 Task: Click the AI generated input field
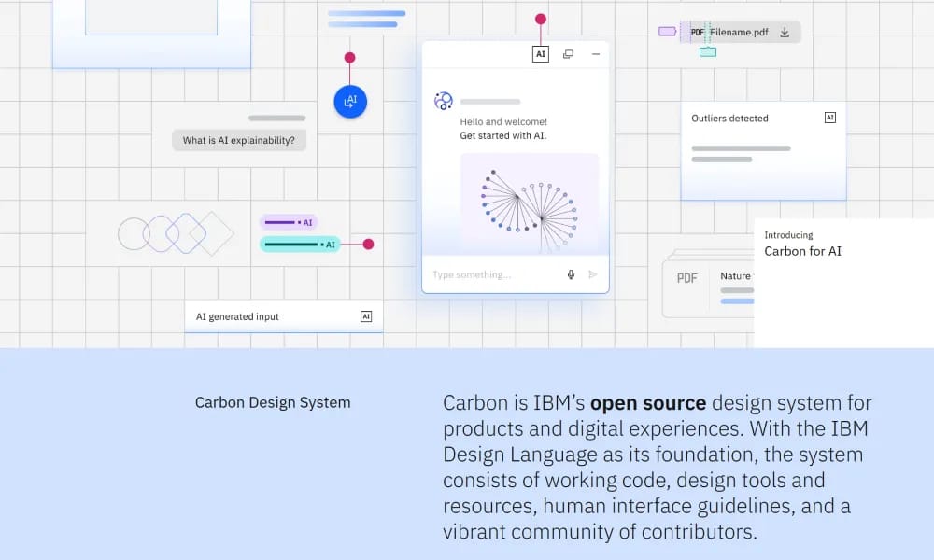tap(284, 316)
